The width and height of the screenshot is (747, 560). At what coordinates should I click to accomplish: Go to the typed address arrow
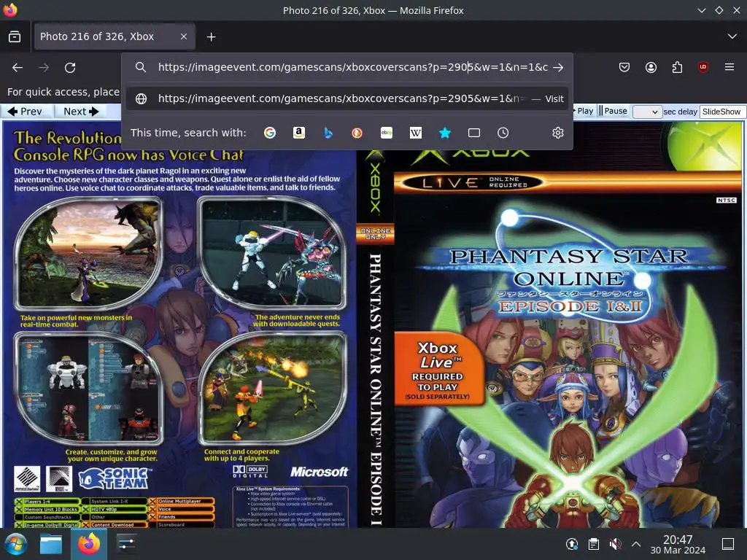click(558, 68)
